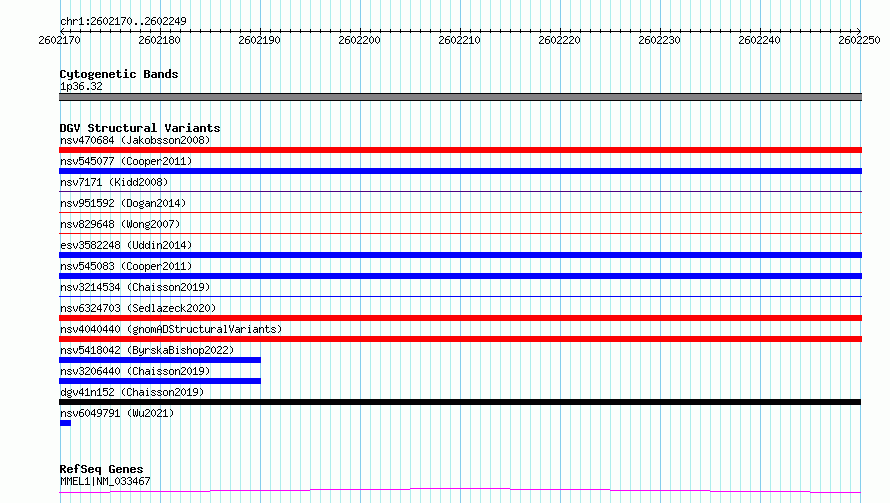Viewport: 890px width, 503px height.
Task: Click label nsv545083 (Cooper2011)
Action: click(x=126, y=266)
